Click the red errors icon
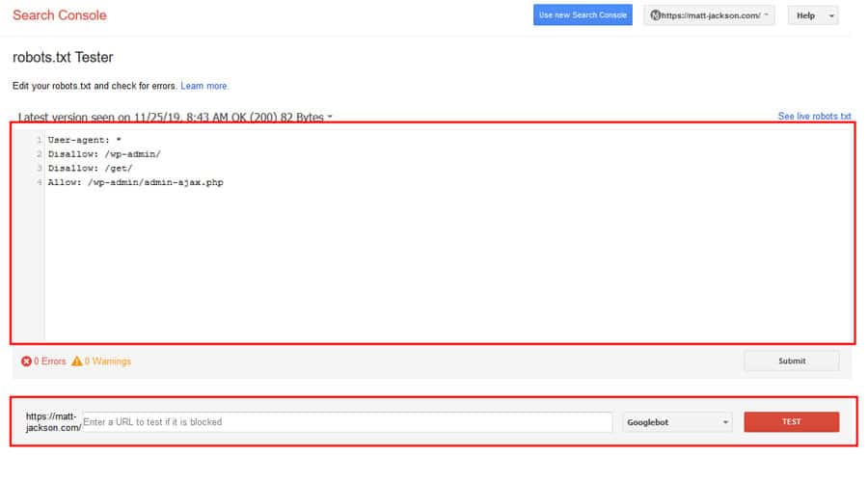 pos(26,361)
